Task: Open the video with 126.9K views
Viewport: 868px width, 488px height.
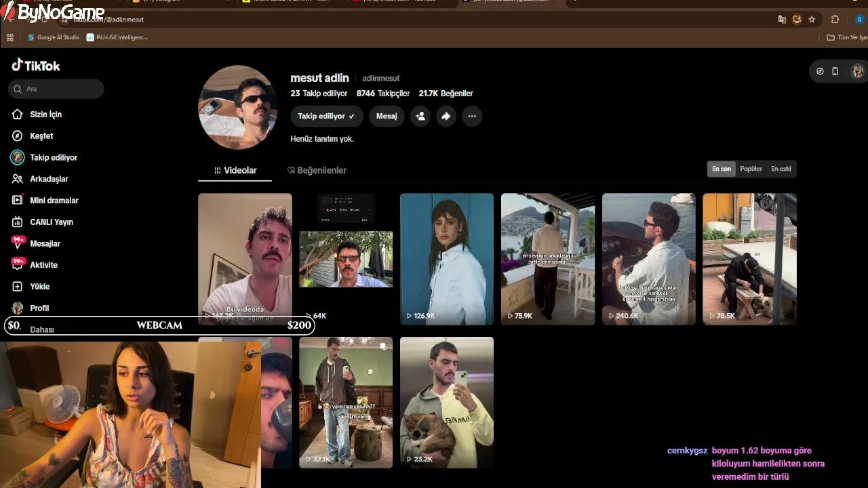Action: [447, 259]
